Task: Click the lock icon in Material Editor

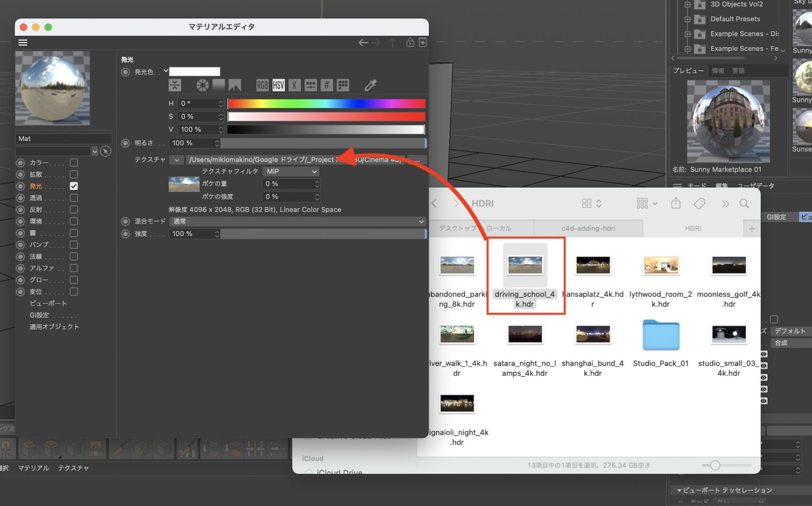Action: coord(410,42)
